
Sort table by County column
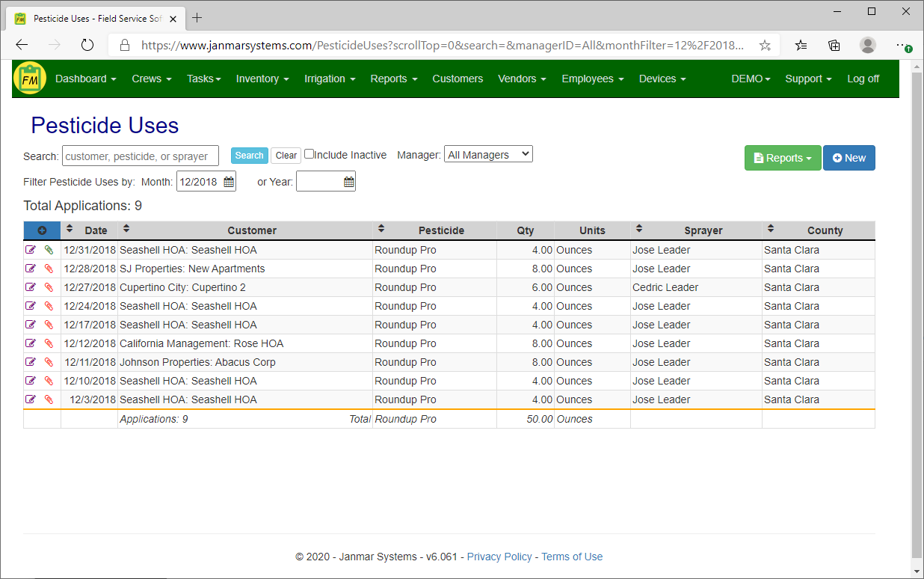pos(770,228)
